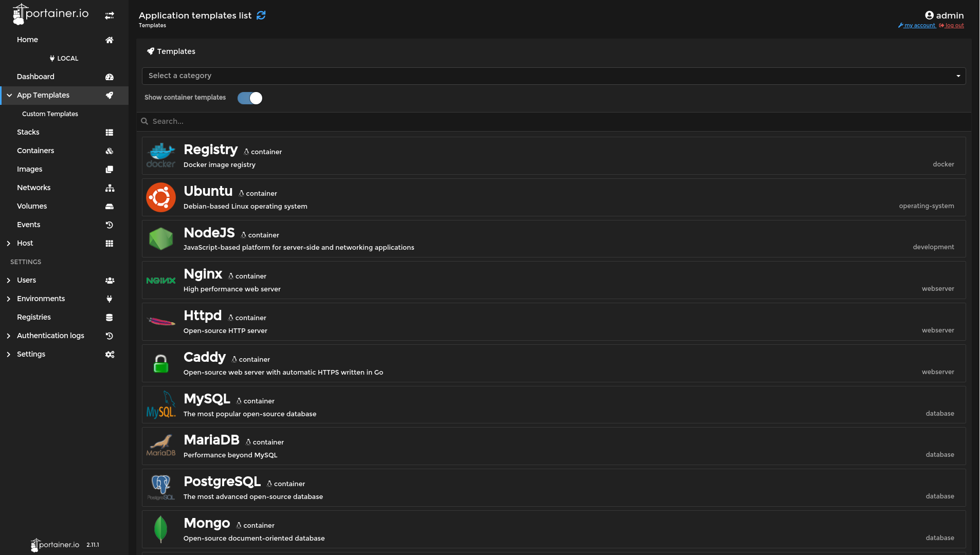Open the Select a category dropdown
980x555 pixels.
[554, 76]
